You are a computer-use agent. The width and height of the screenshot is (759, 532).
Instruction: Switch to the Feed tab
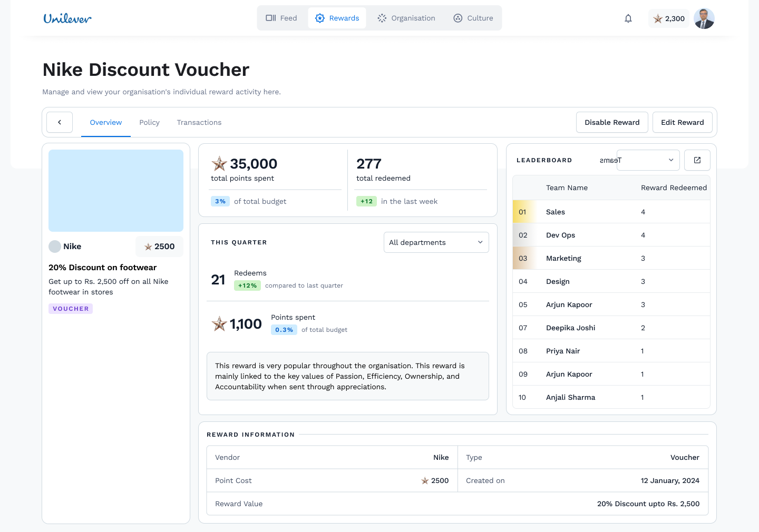(281, 18)
